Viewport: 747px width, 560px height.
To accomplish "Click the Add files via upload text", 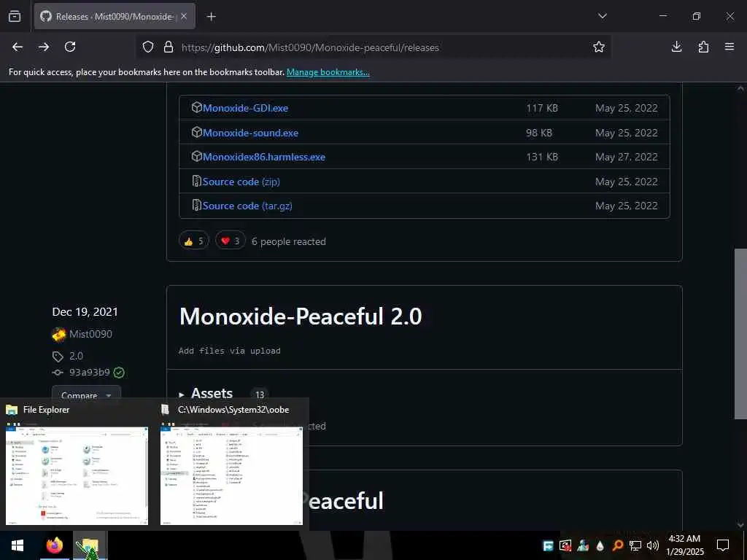I will pyautogui.click(x=230, y=351).
